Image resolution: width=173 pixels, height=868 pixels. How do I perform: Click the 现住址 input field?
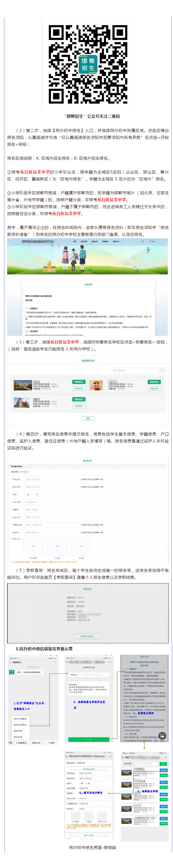52,532
